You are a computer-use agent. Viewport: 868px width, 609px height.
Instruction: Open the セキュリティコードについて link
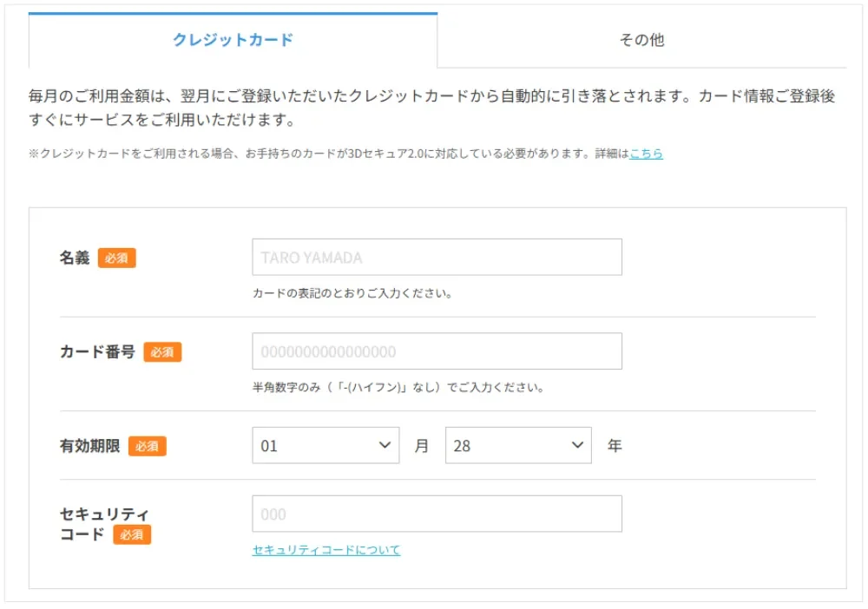pyautogui.click(x=325, y=550)
